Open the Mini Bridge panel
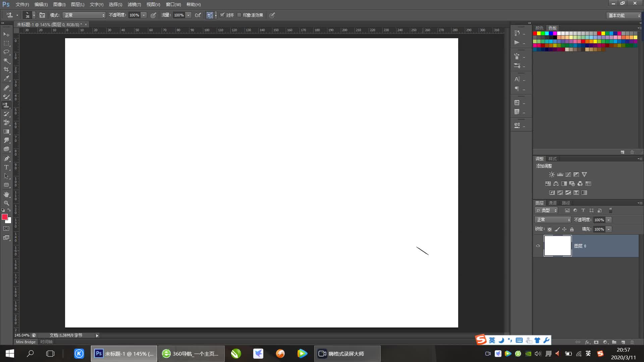The image size is (644, 362). [x=25, y=342]
